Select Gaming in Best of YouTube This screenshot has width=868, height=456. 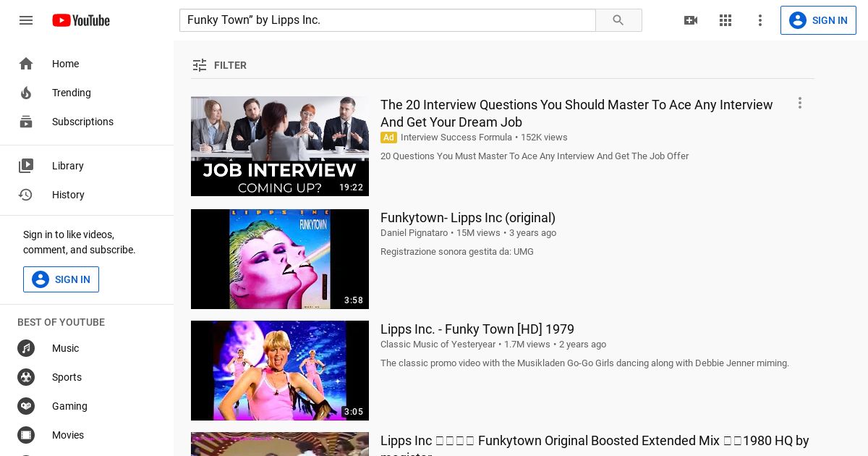69,406
